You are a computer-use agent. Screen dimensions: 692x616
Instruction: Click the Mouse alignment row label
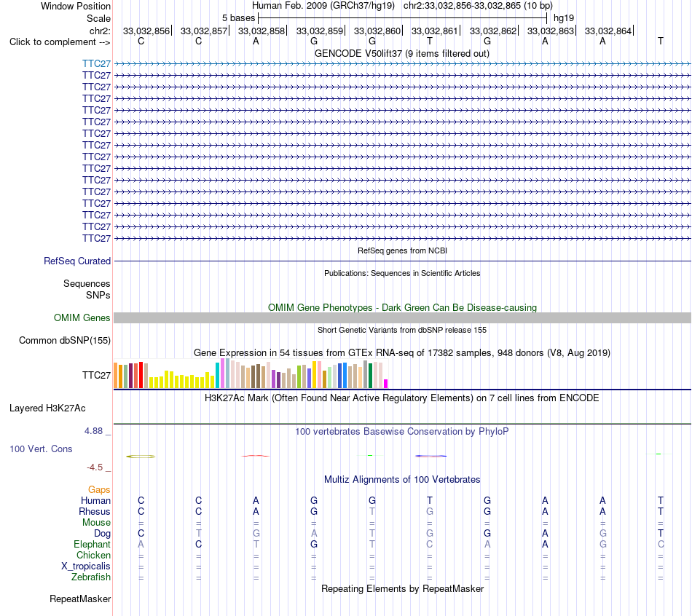point(96,523)
